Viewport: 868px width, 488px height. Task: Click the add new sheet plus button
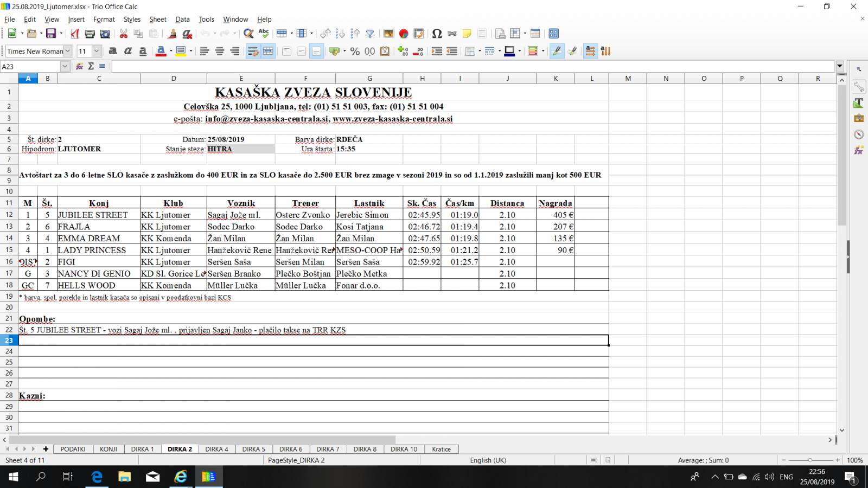(x=46, y=449)
